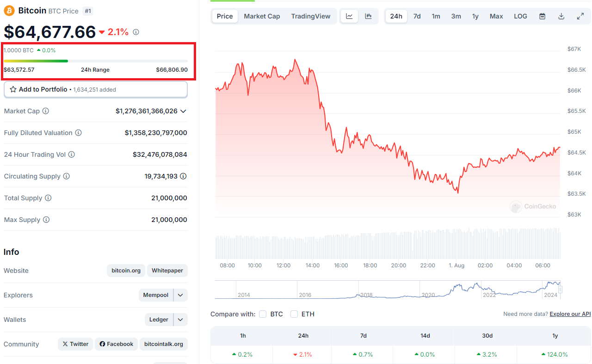Select the 3m time range
The width and height of the screenshot is (592, 364).
pos(456,16)
